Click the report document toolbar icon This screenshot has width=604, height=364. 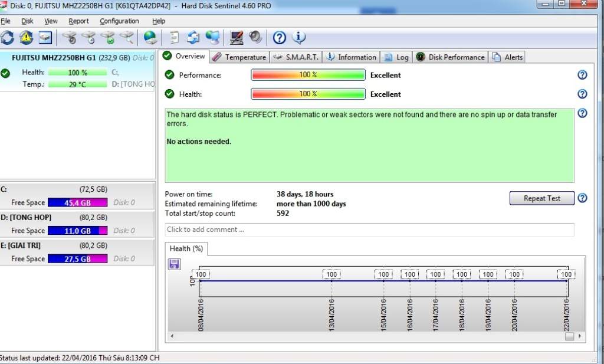[x=175, y=37]
